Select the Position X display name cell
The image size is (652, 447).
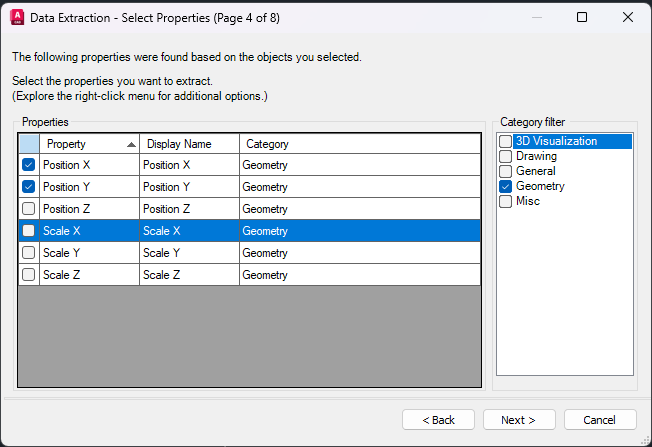(190, 165)
